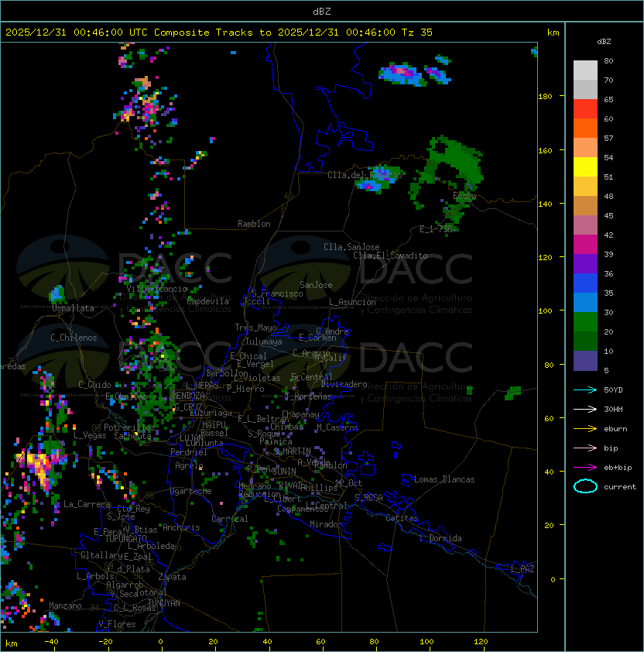The height and width of the screenshot is (652, 644).
Task: Click the TUPUNGATO place label
Action: point(126,538)
